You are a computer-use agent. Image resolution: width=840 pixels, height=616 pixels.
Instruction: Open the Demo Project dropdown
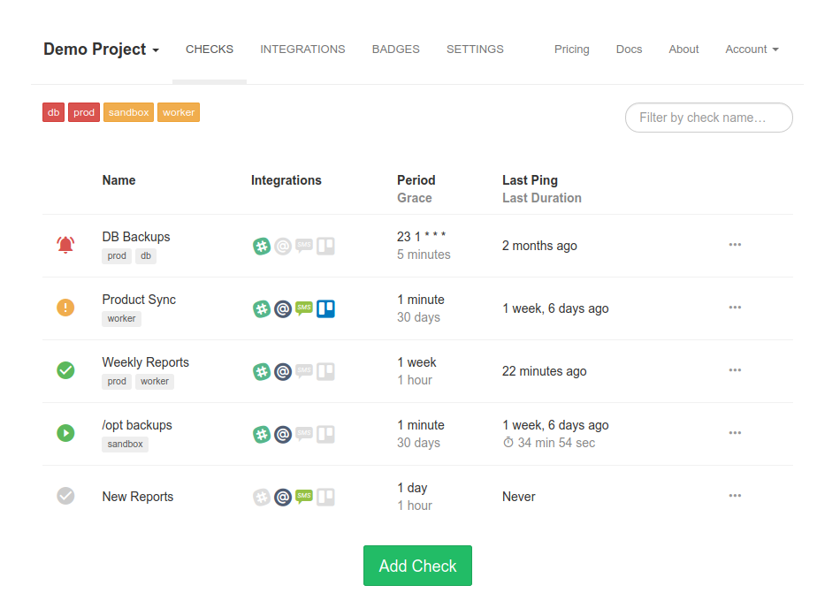pyautogui.click(x=101, y=49)
